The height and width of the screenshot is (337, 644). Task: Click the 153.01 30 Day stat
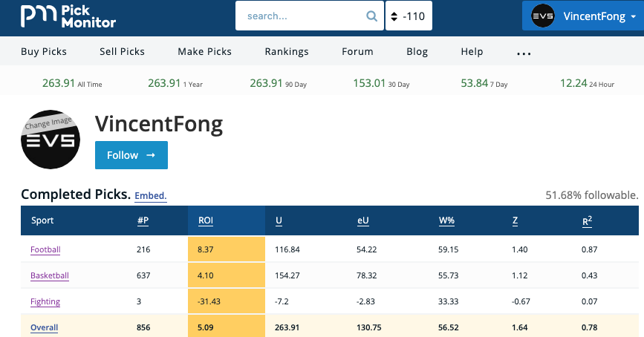tap(381, 83)
